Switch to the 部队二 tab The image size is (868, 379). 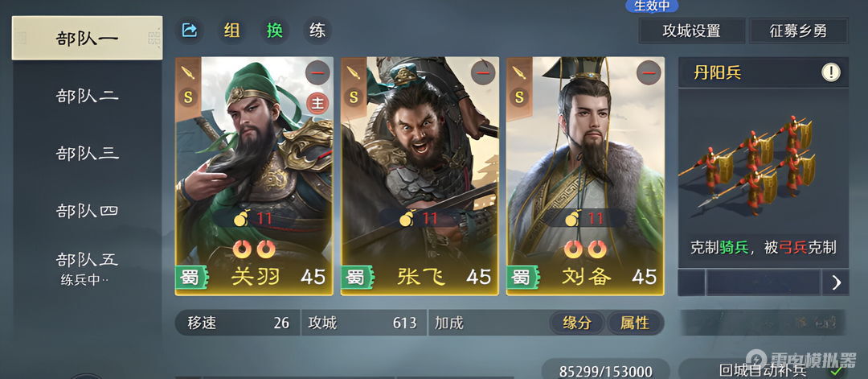pyautogui.click(x=87, y=96)
